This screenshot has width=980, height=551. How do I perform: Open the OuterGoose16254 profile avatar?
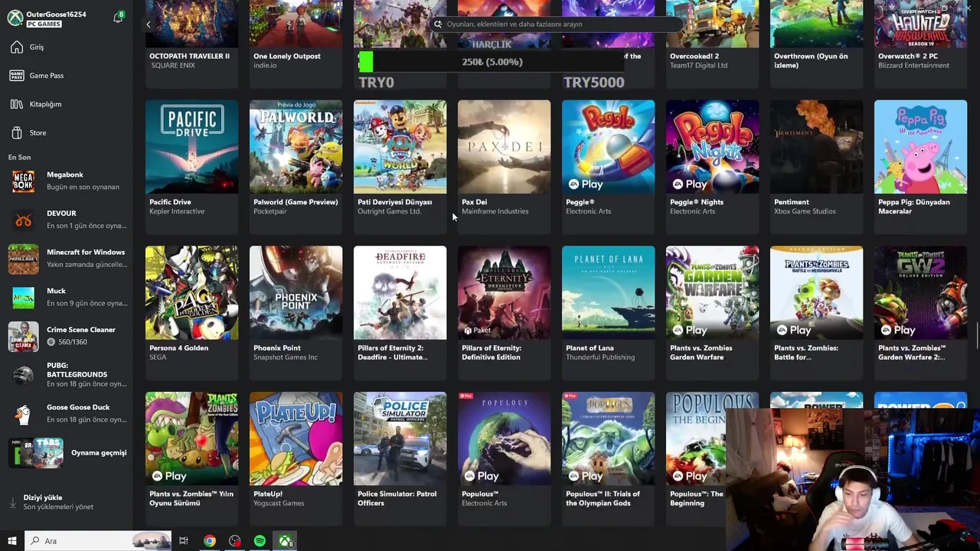point(15,18)
